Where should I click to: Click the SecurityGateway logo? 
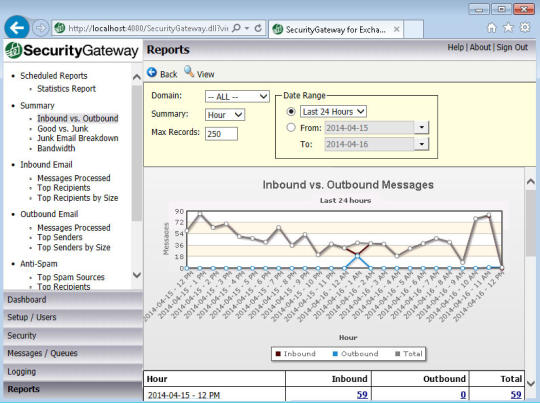click(x=72, y=51)
